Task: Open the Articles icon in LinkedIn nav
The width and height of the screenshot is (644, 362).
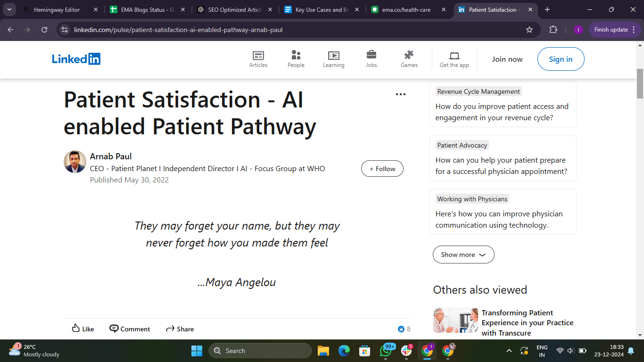Action: [258, 55]
